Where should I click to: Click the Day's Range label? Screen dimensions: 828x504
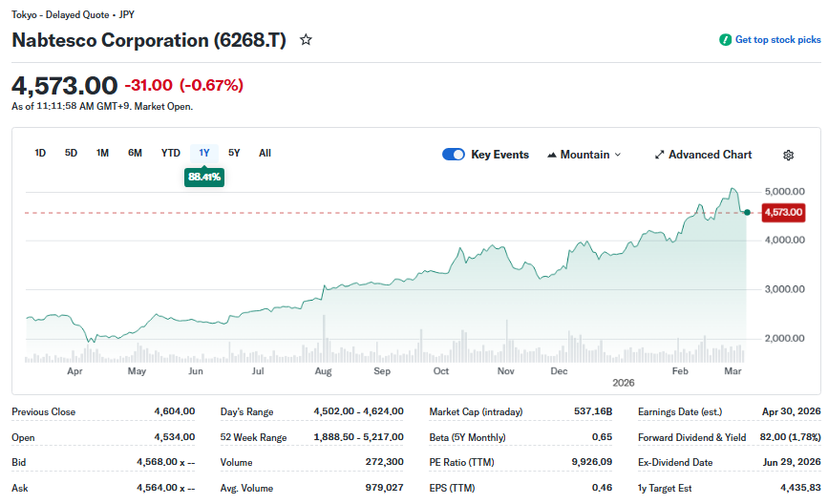tap(246, 411)
